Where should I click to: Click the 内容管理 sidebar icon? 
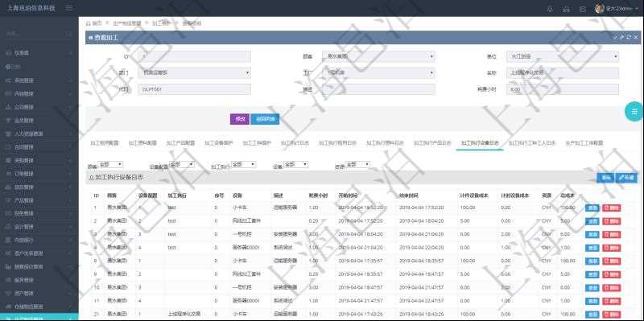tap(9, 94)
